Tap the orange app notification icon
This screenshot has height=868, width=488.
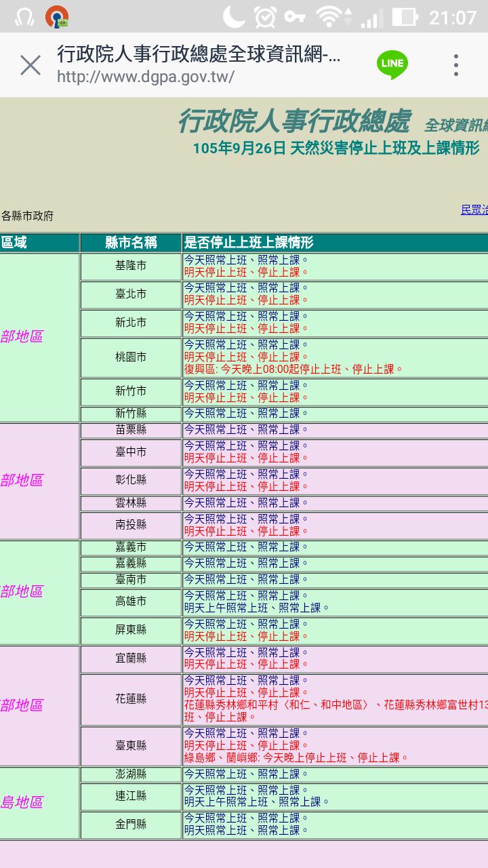[x=58, y=16]
